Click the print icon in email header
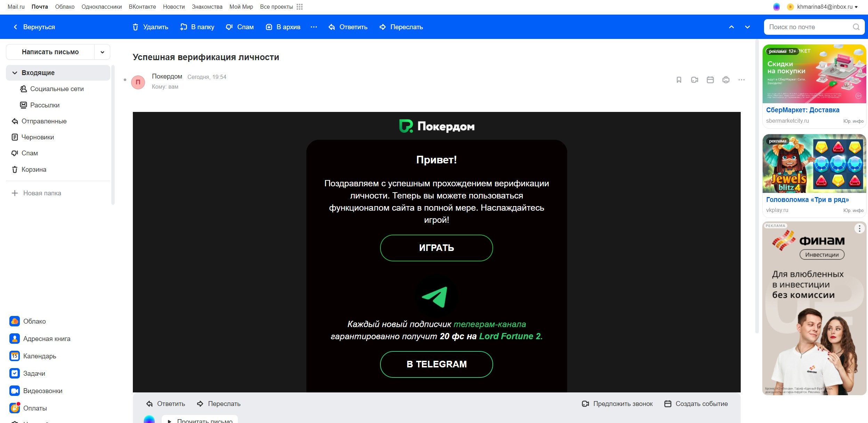The height and width of the screenshot is (423, 868). coord(726,80)
